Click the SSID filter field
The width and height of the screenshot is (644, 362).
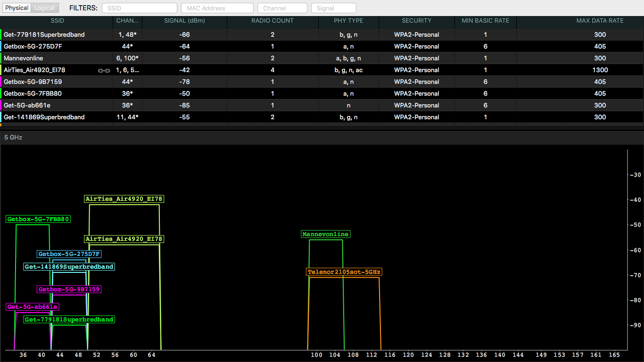pyautogui.click(x=140, y=8)
